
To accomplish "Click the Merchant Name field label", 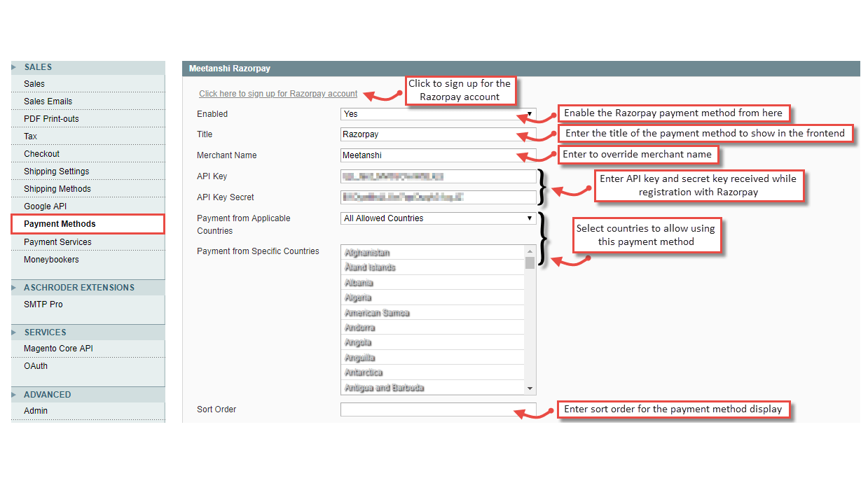I will point(227,155).
